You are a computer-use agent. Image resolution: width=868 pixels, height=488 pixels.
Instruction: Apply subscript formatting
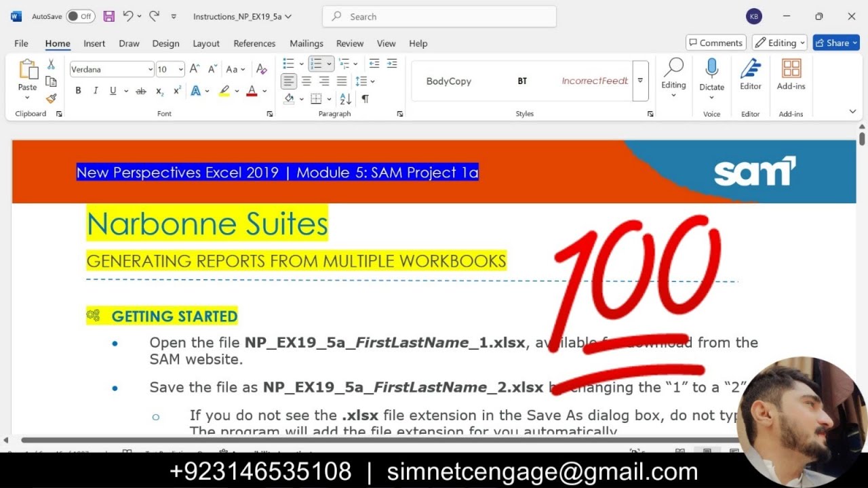pos(159,91)
